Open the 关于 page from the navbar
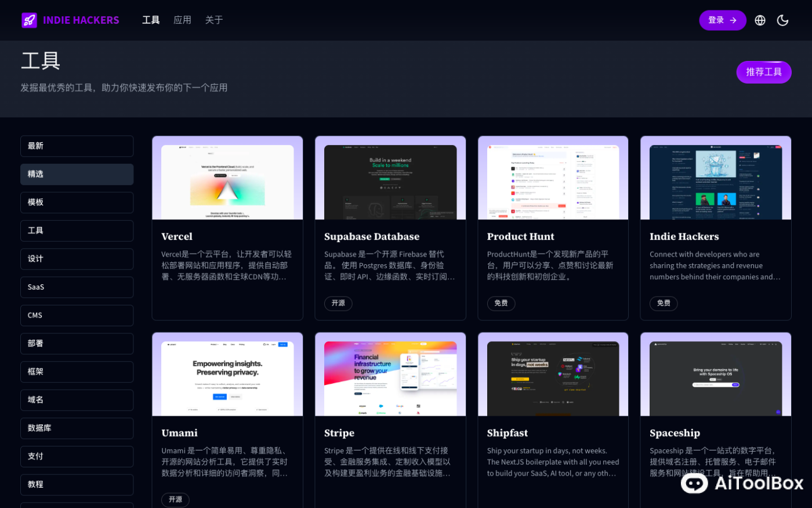812x508 pixels. 213,20
